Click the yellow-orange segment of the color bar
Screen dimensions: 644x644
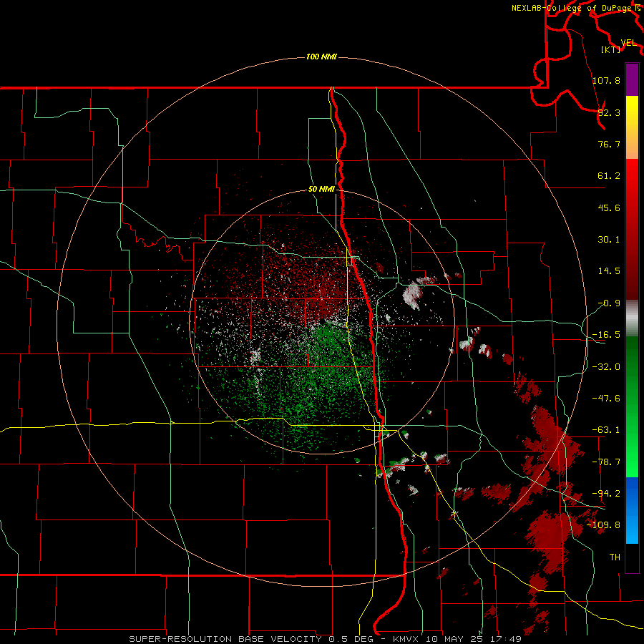click(x=632, y=127)
